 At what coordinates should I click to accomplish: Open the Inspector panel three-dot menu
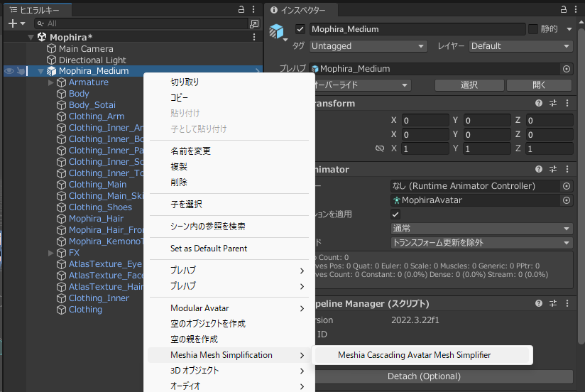pos(576,9)
